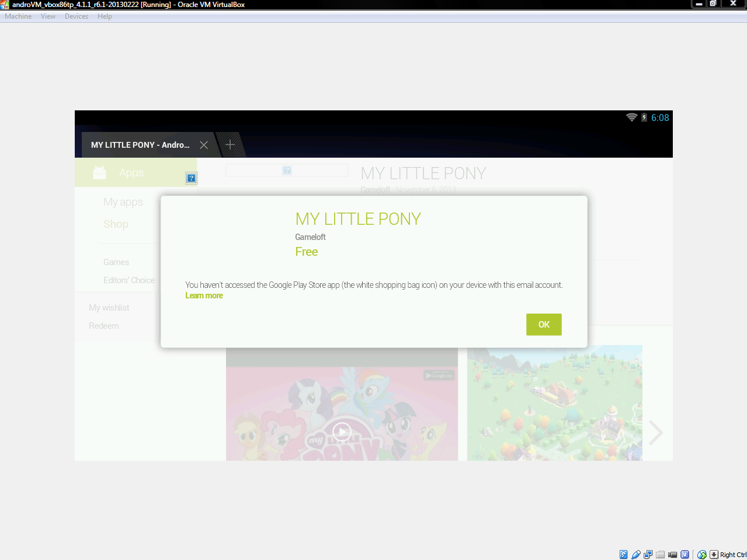The width and height of the screenshot is (747, 560).
Task: Play the My Little Pony video preview
Action: tap(342, 432)
